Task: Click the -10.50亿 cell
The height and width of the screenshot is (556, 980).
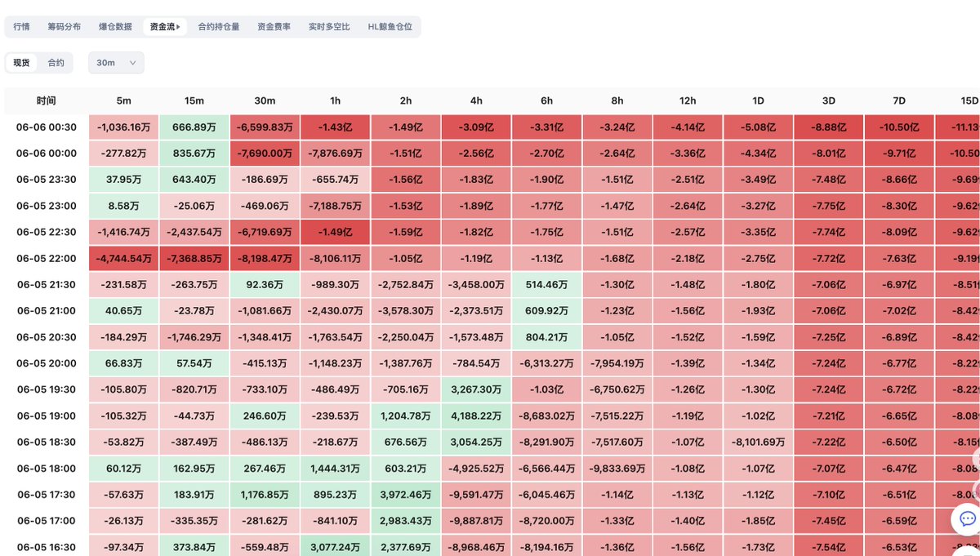Action: [x=899, y=127]
